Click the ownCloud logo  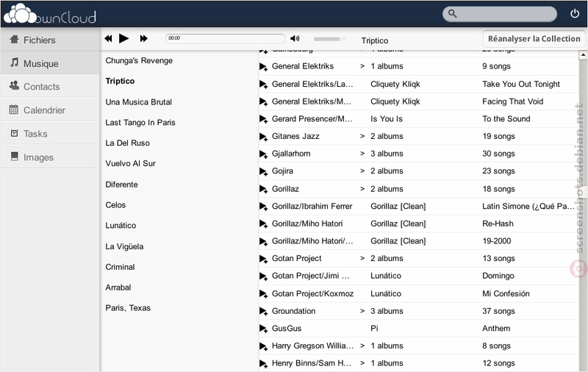click(49, 14)
